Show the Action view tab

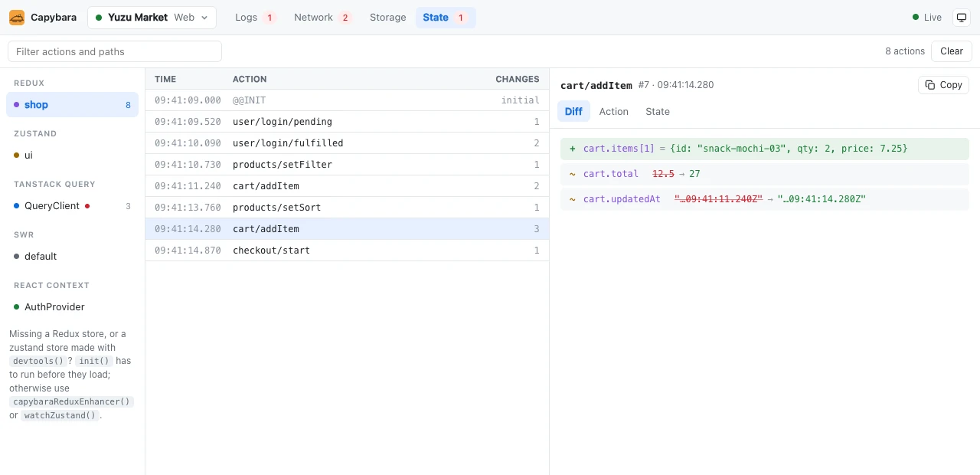(x=614, y=112)
